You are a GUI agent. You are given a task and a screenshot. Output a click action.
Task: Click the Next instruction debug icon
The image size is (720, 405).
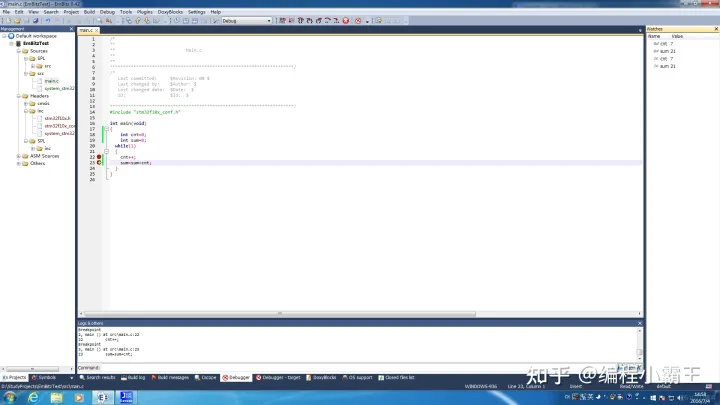click(x=327, y=21)
